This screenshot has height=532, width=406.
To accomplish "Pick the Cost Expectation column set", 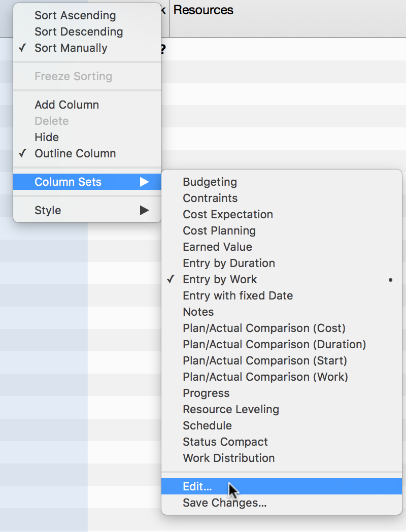I will [282, 214].
